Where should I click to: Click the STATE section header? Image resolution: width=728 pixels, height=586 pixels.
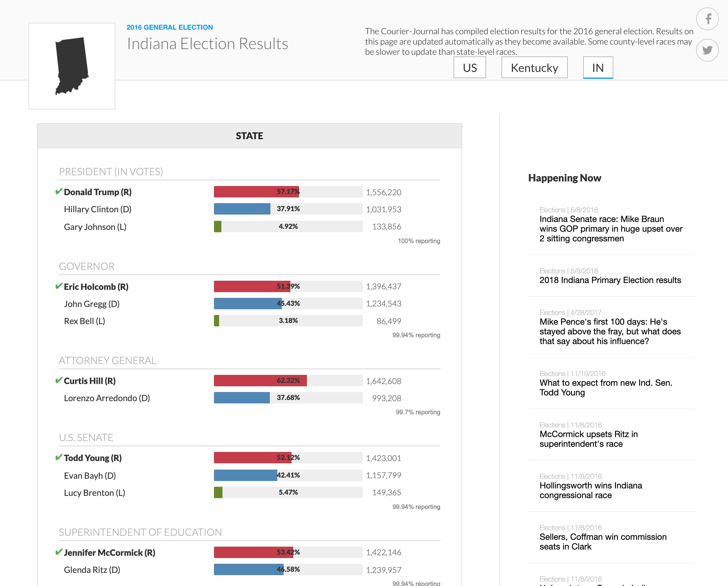point(250,136)
